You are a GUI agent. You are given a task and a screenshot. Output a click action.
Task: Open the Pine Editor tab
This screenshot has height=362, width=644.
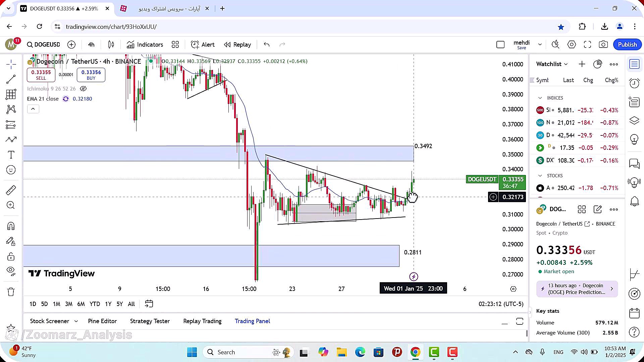(x=102, y=321)
